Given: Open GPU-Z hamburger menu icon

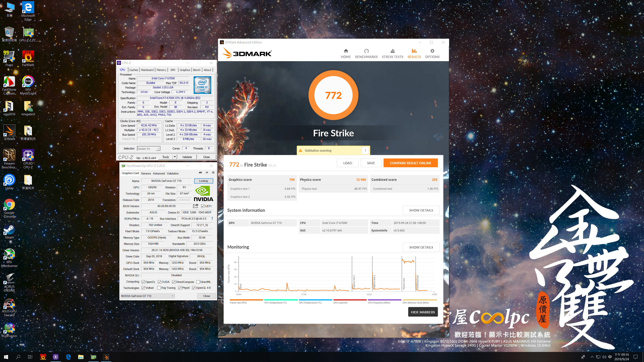Looking at the screenshot, I should 213,173.
